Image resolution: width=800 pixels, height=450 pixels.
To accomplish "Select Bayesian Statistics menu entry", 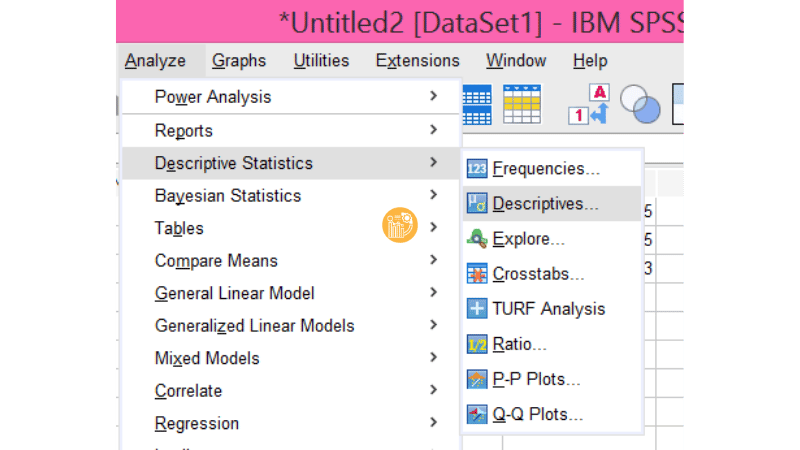I will (291, 195).
